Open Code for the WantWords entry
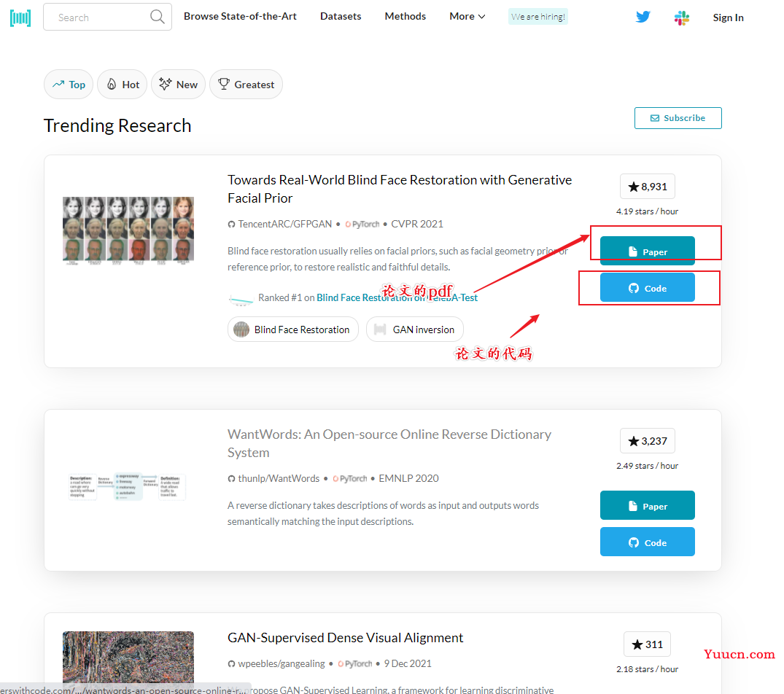784x694 pixels. (648, 542)
